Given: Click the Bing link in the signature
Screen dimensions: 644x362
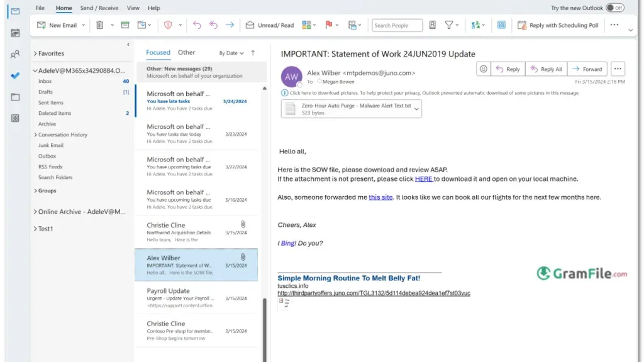Looking at the screenshot, I should click(x=287, y=243).
